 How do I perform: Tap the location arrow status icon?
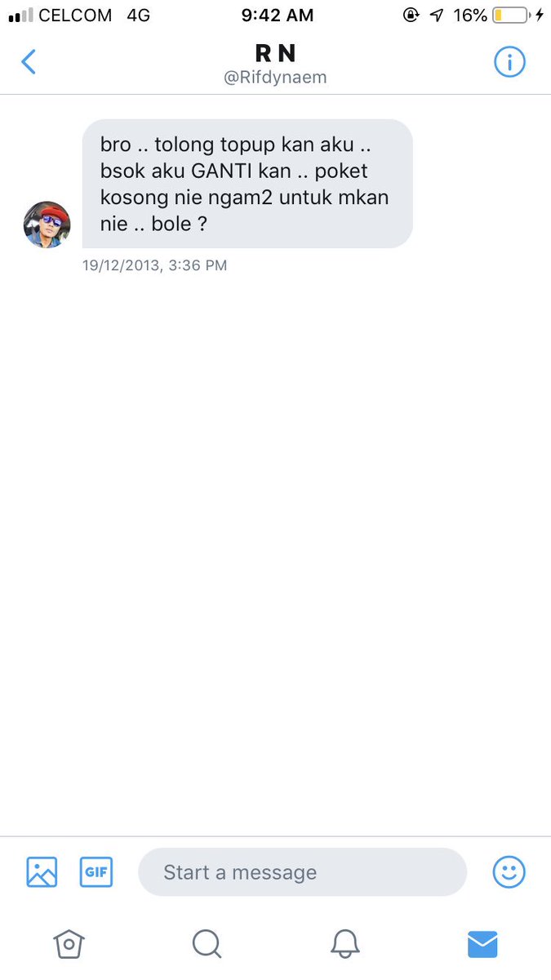tap(437, 15)
